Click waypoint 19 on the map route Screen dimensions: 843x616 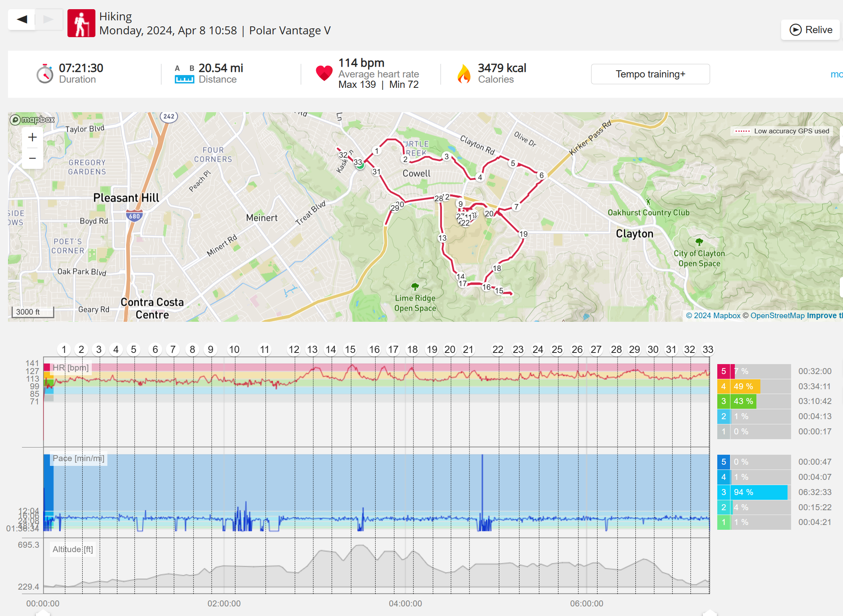click(x=523, y=234)
